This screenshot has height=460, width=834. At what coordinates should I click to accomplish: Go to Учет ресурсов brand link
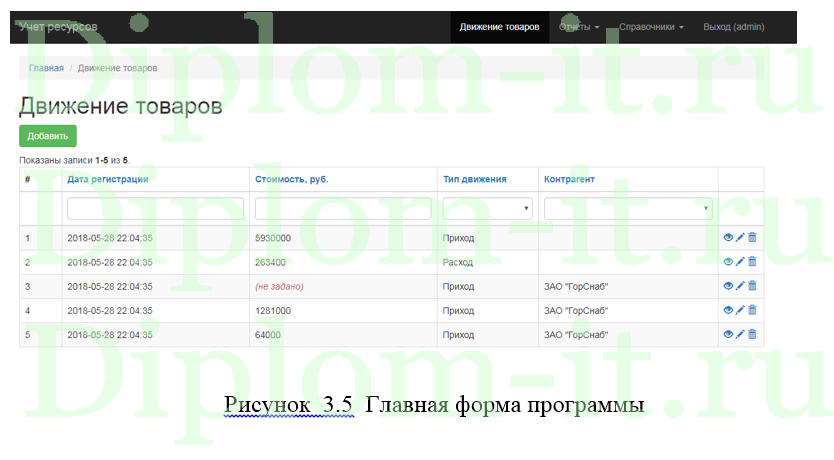[x=59, y=27]
